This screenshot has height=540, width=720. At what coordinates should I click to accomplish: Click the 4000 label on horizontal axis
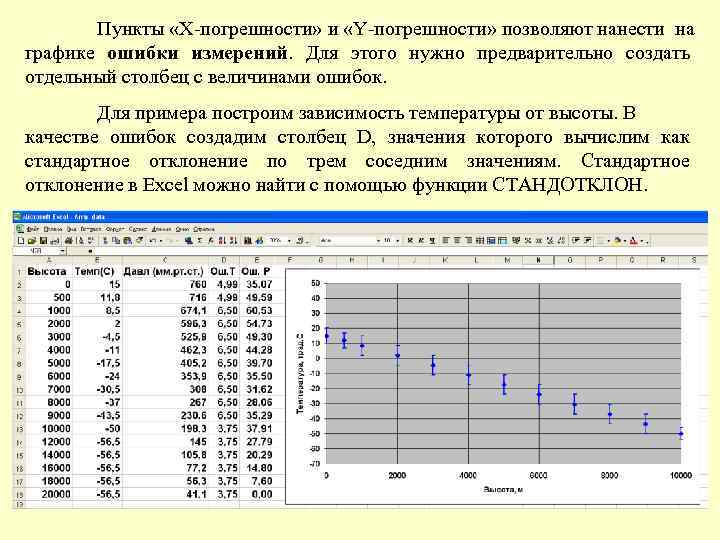(467, 475)
